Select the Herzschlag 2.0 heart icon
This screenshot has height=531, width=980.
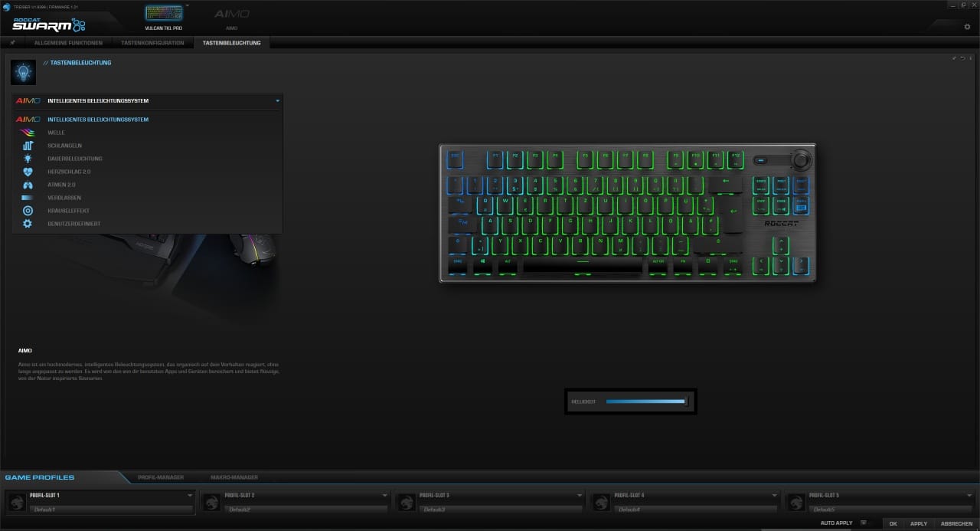pos(28,172)
